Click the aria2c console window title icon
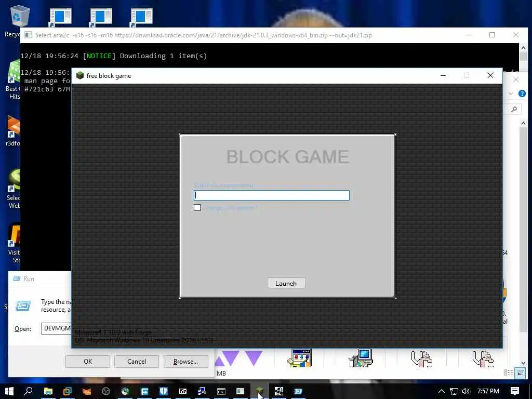532x399 pixels. 29,35
